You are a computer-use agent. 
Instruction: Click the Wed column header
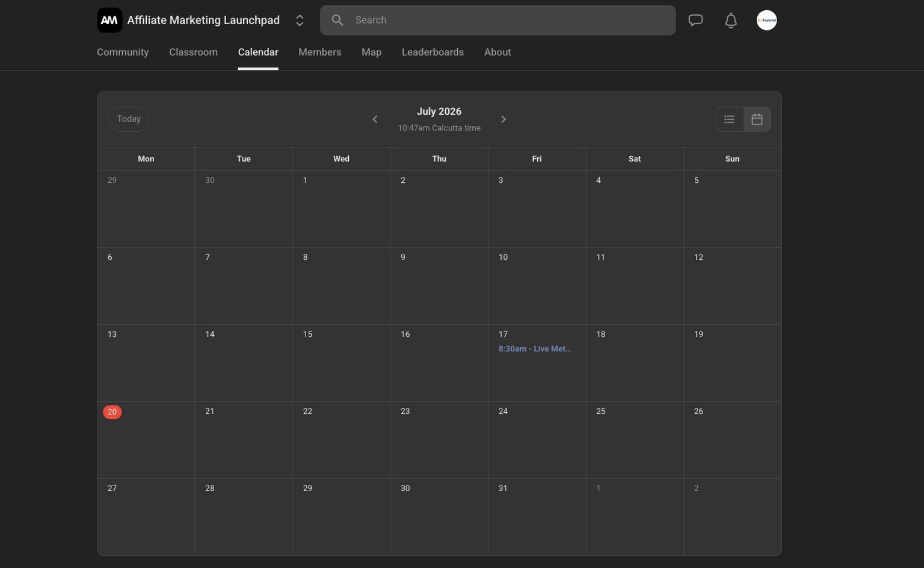coord(341,159)
